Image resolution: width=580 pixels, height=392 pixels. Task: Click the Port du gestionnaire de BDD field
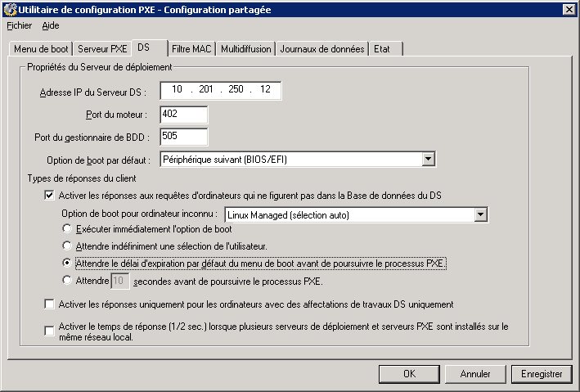point(184,137)
